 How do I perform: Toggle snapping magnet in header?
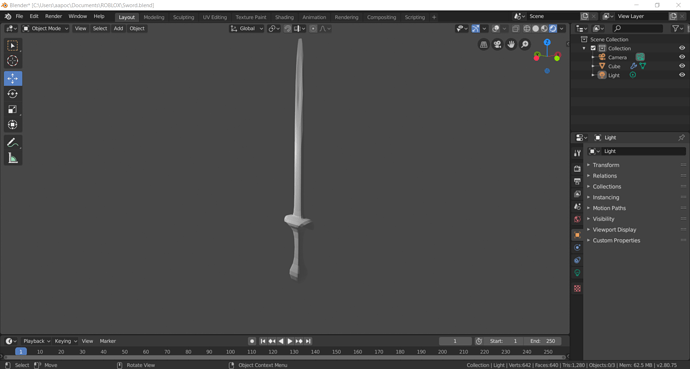pyautogui.click(x=287, y=29)
